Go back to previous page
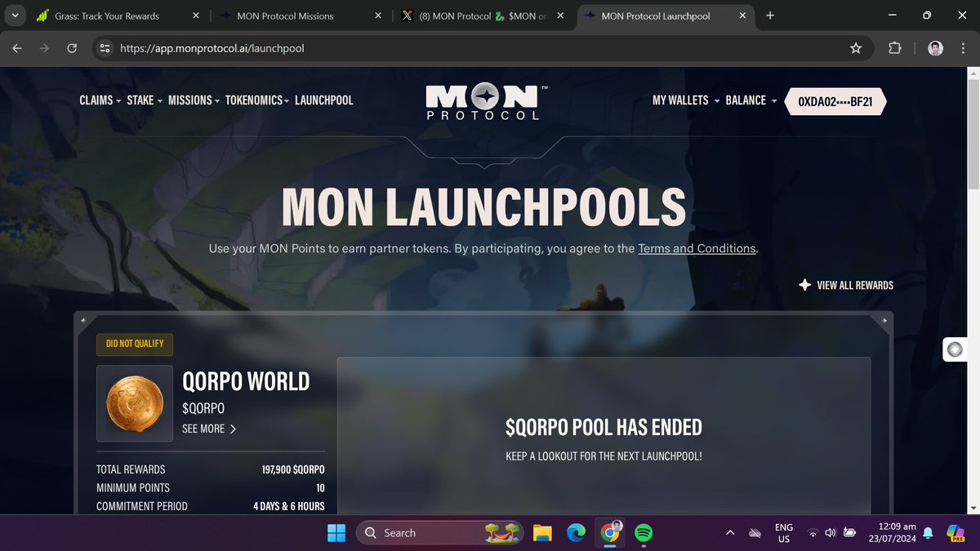980x551 pixels. point(17,48)
